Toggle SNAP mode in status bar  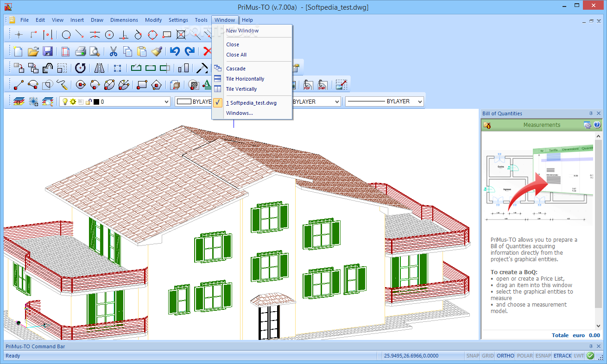pyautogui.click(x=473, y=356)
